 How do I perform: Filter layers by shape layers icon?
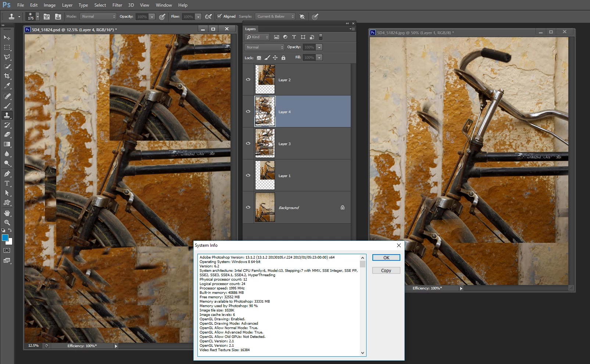pos(303,37)
